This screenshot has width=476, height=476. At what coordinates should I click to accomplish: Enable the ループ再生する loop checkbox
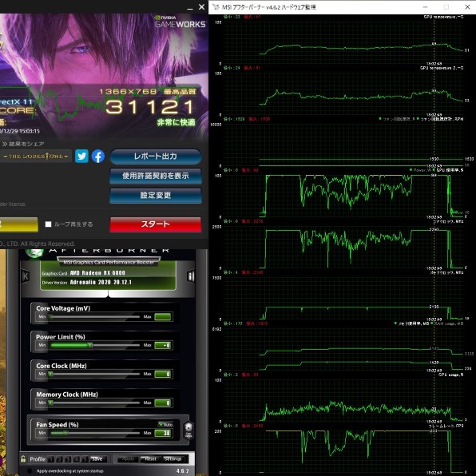[x=48, y=224]
